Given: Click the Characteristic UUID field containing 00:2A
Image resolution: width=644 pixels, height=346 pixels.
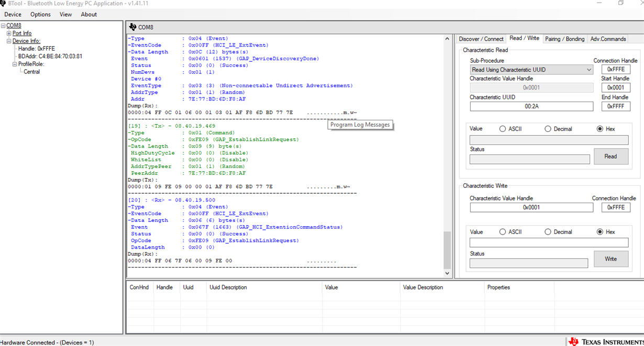Looking at the screenshot, I should point(531,106).
